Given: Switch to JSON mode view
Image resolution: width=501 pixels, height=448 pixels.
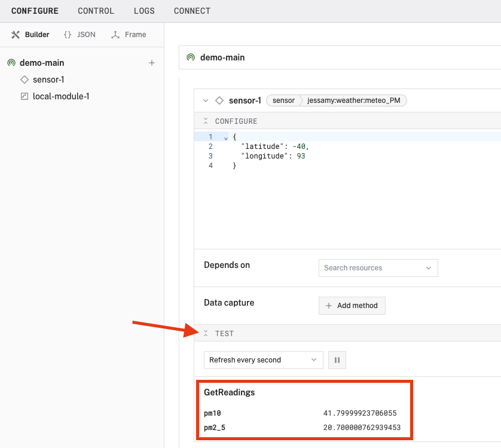Looking at the screenshot, I should (x=80, y=35).
